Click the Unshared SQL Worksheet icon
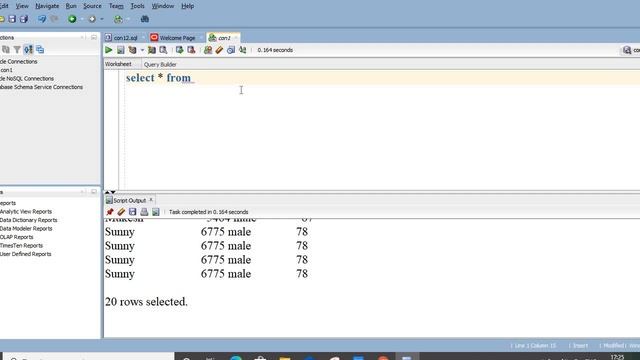 [x=208, y=50]
